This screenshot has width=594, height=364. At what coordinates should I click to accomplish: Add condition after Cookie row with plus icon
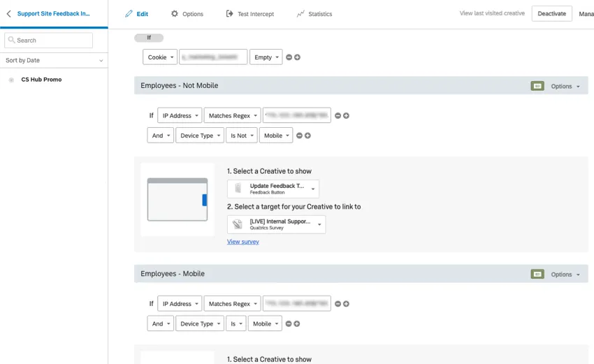pyautogui.click(x=297, y=57)
